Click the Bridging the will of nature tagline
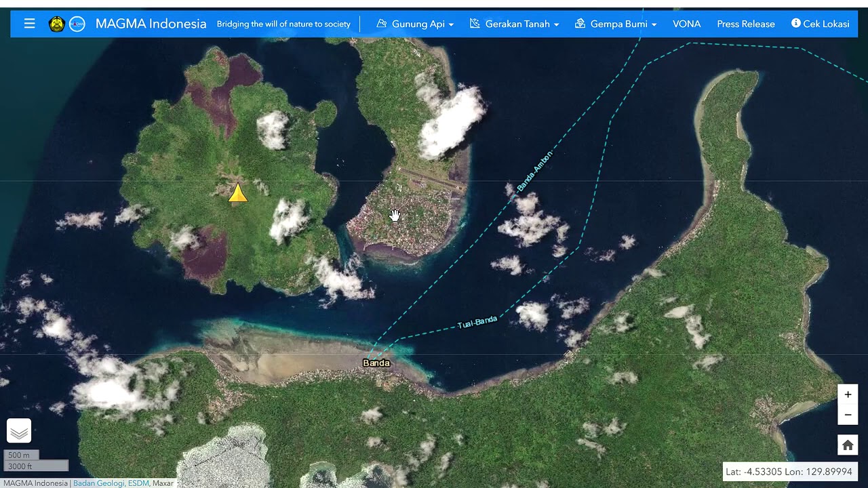 point(283,24)
